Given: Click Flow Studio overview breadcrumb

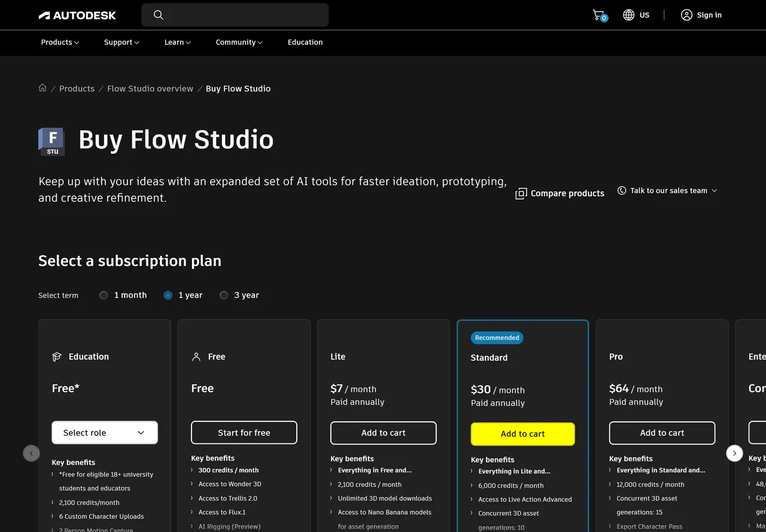Looking at the screenshot, I should click(150, 89).
